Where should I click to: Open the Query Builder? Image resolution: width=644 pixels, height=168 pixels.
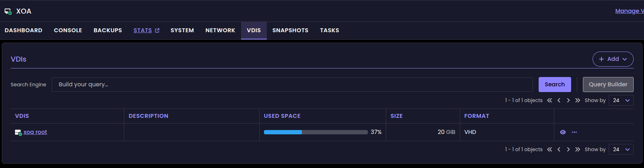tap(608, 85)
